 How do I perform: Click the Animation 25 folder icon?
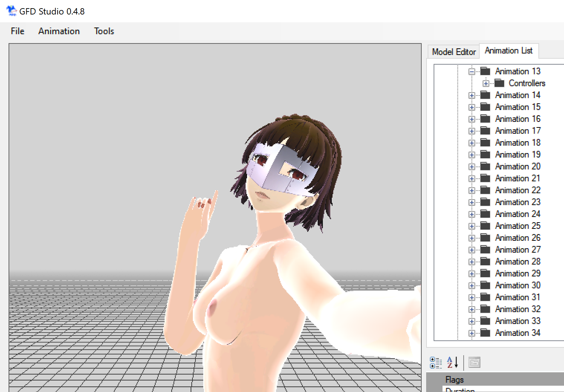pos(485,226)
